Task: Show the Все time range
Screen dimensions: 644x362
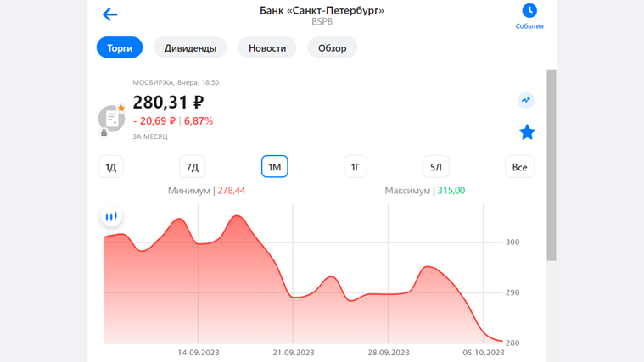Action: pos(519,167)
